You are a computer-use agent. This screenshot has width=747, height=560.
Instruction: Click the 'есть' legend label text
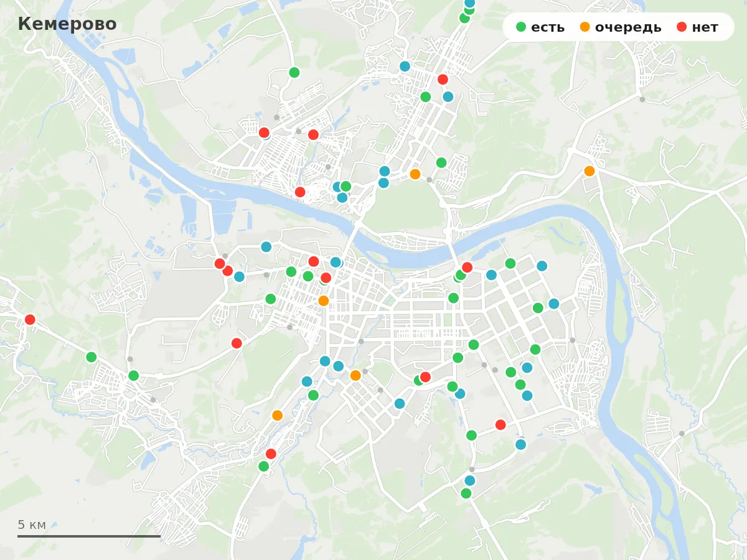coord(548,27)
